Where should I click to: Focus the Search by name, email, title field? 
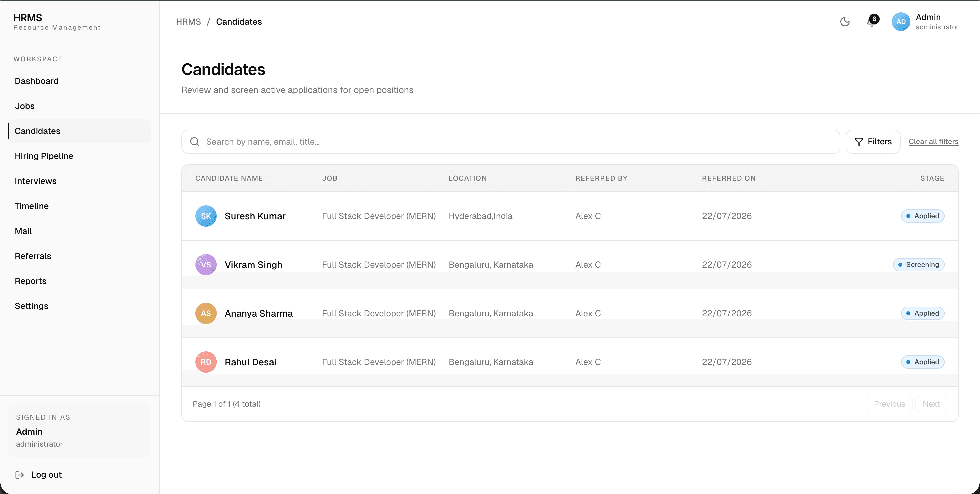click(511, 142)
